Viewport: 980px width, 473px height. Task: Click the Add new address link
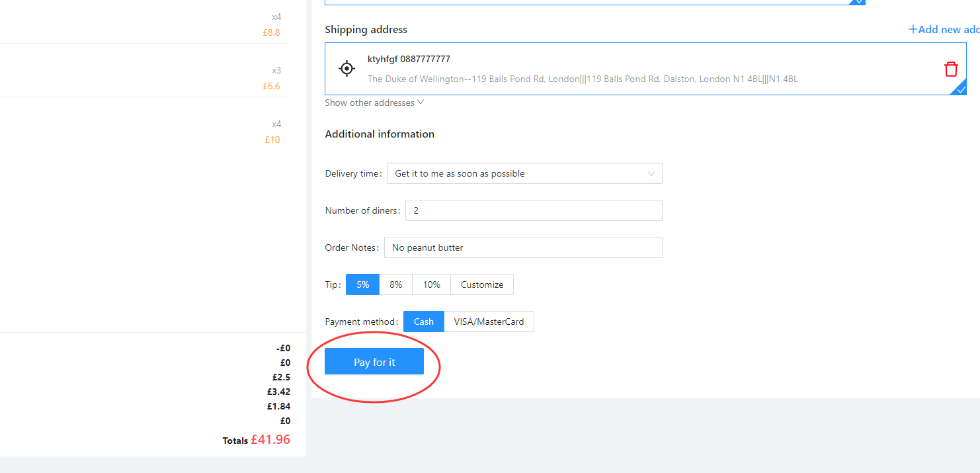click(944, 29)
